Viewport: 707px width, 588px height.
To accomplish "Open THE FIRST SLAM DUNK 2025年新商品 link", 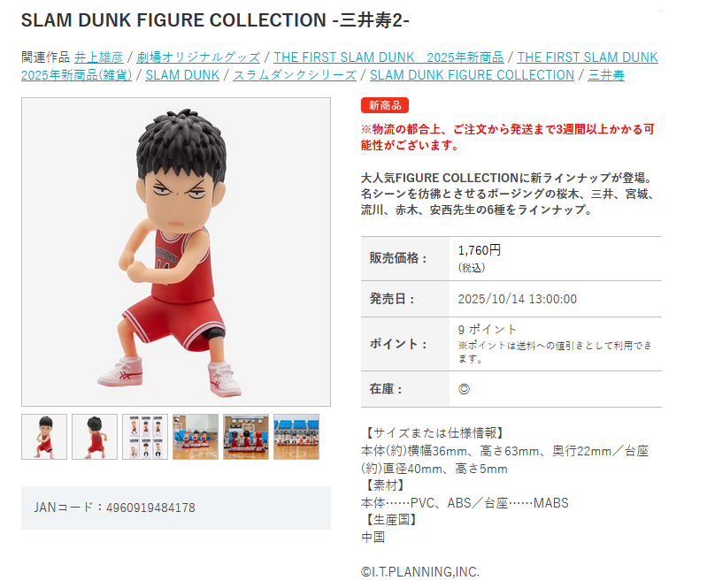I will tap(388, 57).
